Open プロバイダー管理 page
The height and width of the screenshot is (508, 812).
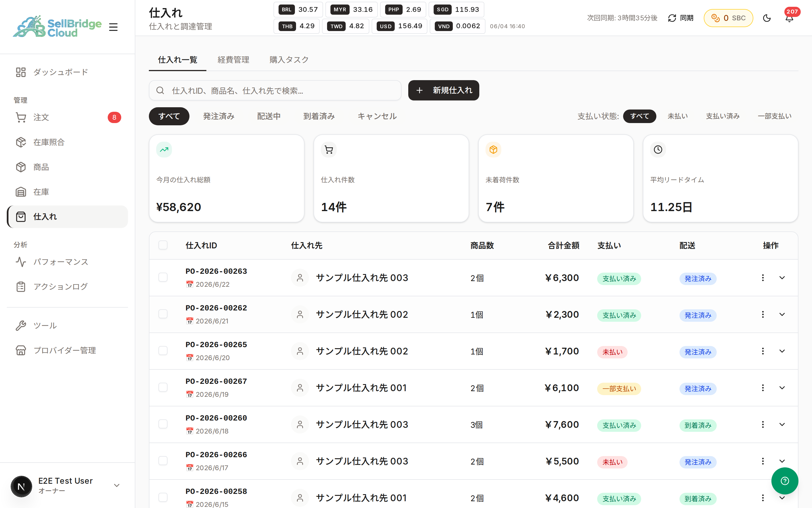pyautogui.click(x=67, y=351)
